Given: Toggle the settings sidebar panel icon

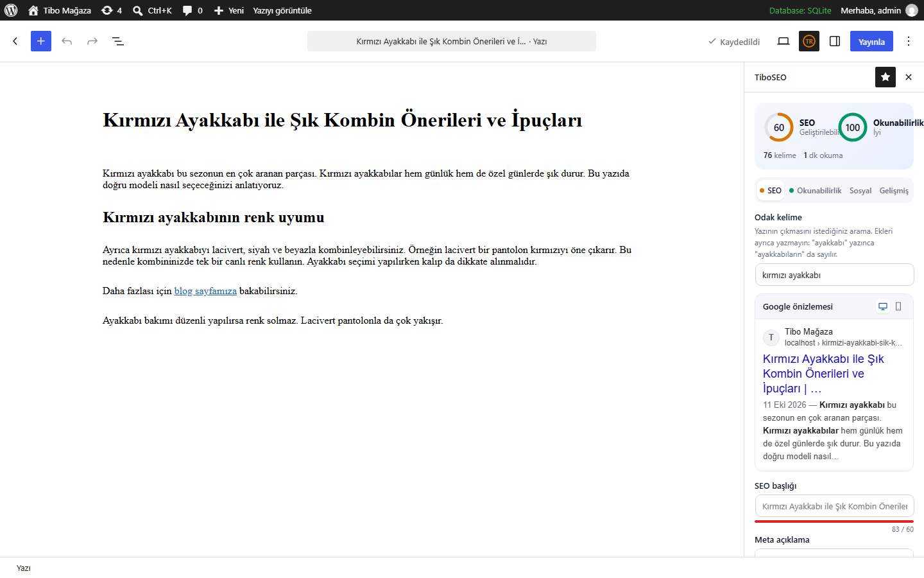Looking at the screenshot, I should point(835,41).
